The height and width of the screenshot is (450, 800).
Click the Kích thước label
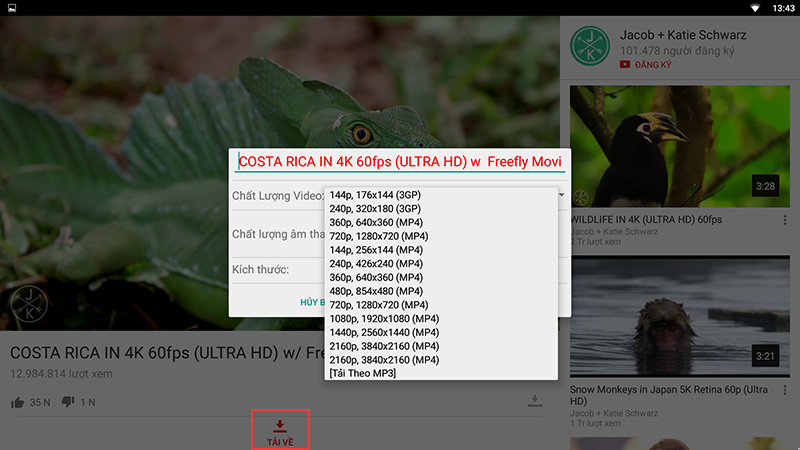260,269
